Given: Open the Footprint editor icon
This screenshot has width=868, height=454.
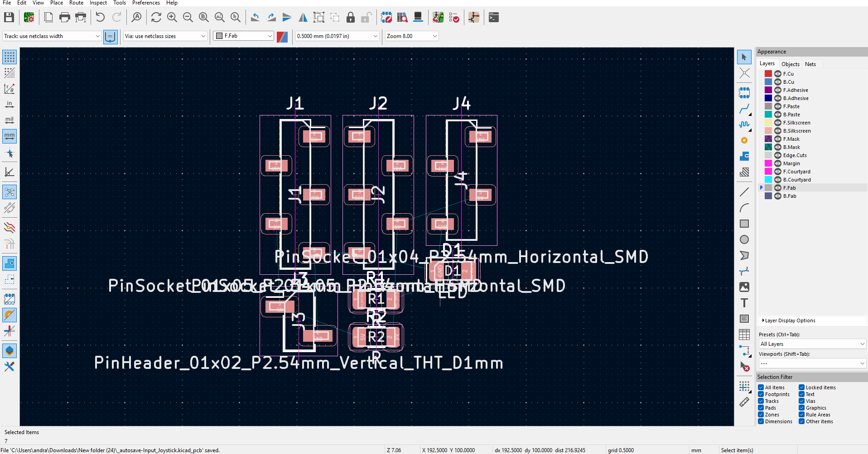Looking at the screenshot, I should [x=386, y=17].
